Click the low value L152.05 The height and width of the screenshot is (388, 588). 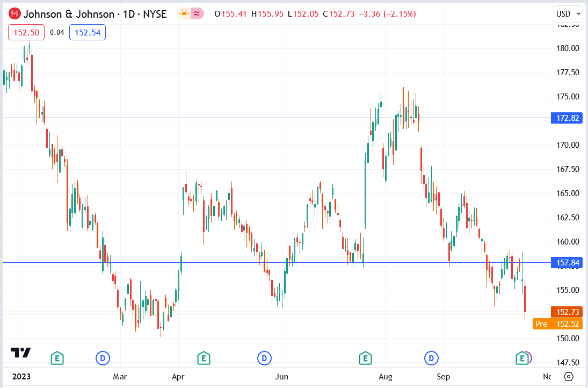[303, 15]
